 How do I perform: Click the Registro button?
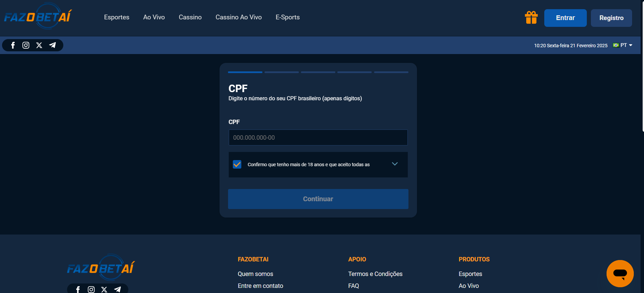point(611,18)
